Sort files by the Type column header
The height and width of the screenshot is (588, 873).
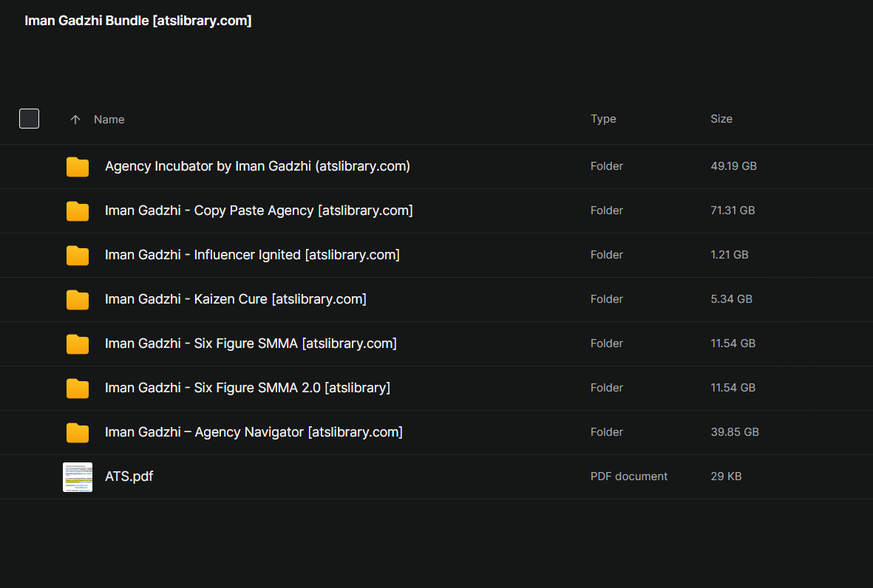(603, 118)
